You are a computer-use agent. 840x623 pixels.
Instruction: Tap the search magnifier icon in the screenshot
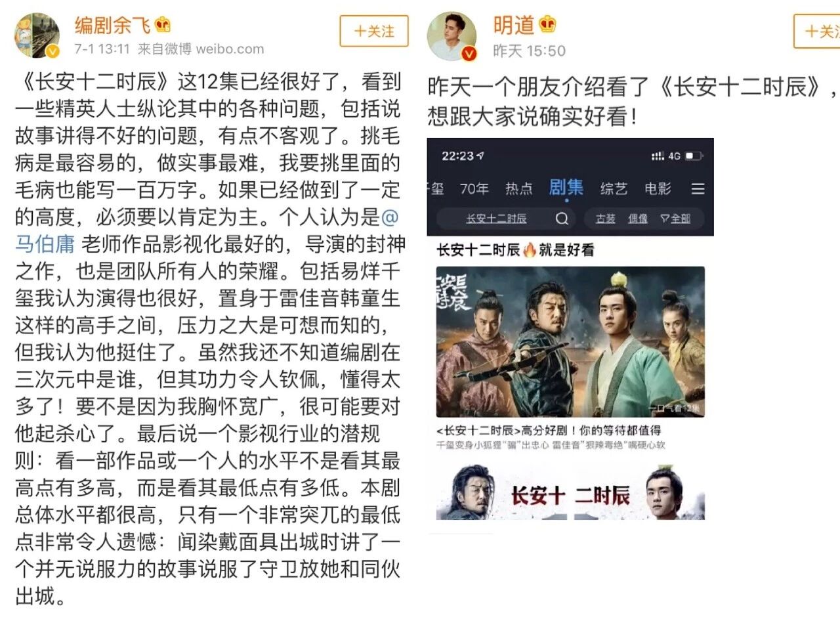(562, 219)
